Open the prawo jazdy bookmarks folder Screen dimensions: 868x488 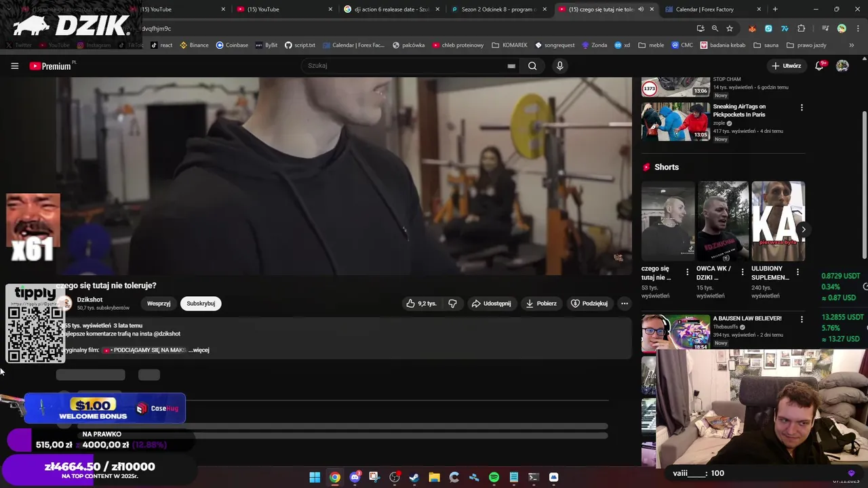806,45
